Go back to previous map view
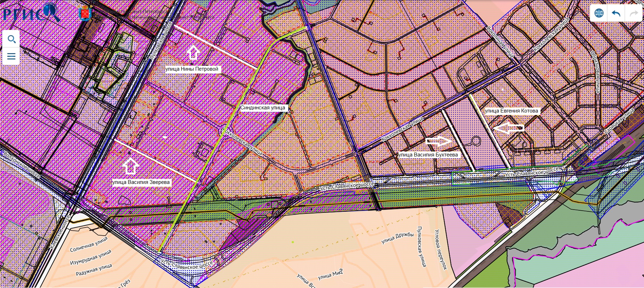 click(x=616, y=13)
